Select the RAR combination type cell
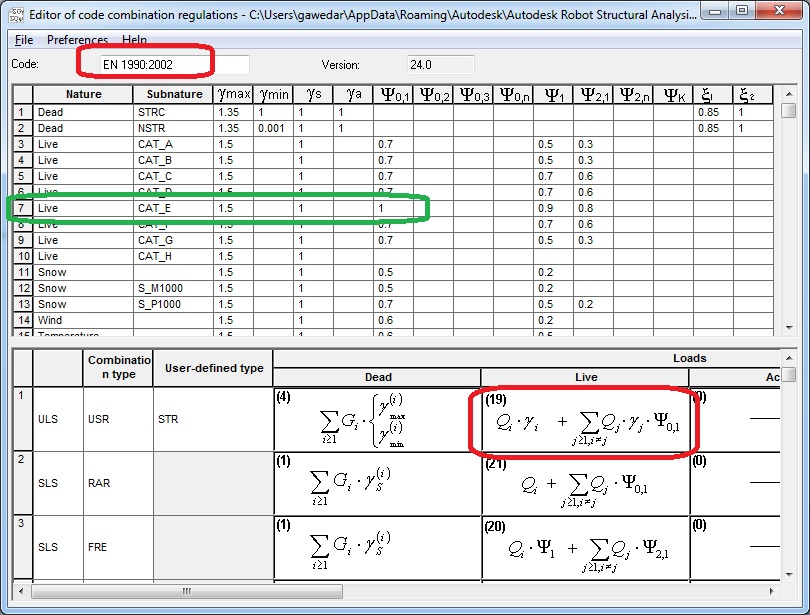Viewport: 810px width, 615px height. click(118, 483)
